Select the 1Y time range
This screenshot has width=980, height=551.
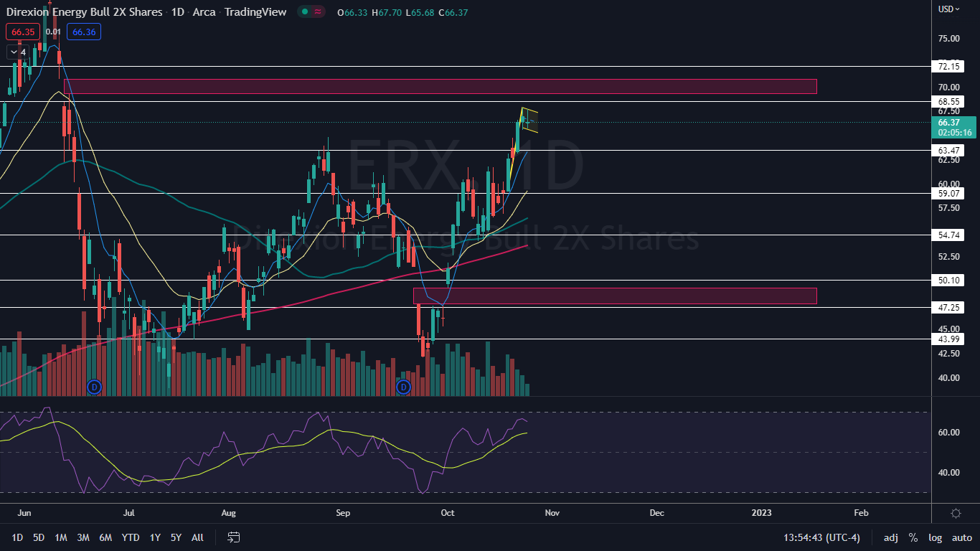point(155,537)
